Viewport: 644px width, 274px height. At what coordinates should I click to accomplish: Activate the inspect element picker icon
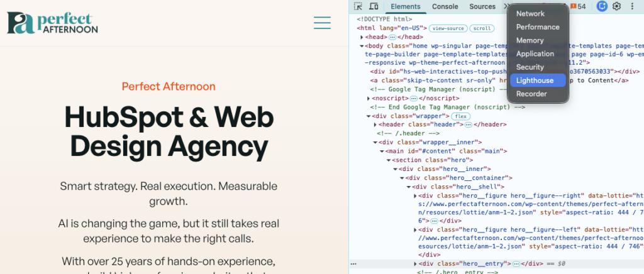[358, 6]
